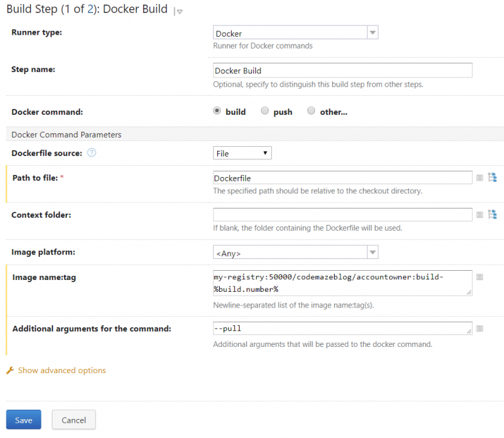Click the Save button

click(x=24, y=420)
